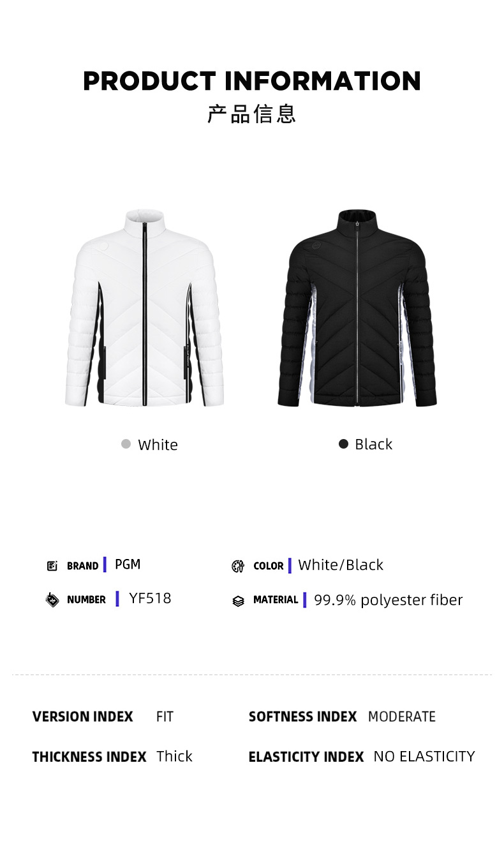Click the brand icon beside BRAND label

click(x=52, y=566)
